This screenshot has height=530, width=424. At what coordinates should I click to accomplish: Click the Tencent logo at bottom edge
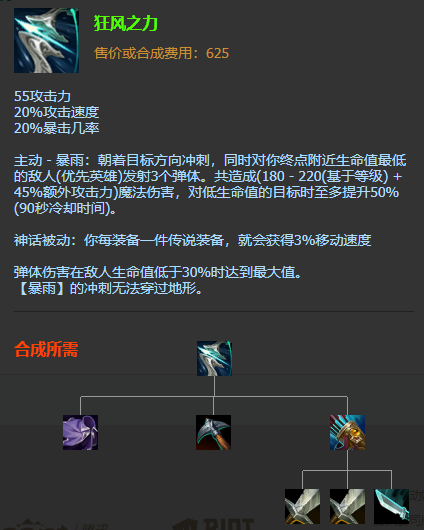point(54,525)
